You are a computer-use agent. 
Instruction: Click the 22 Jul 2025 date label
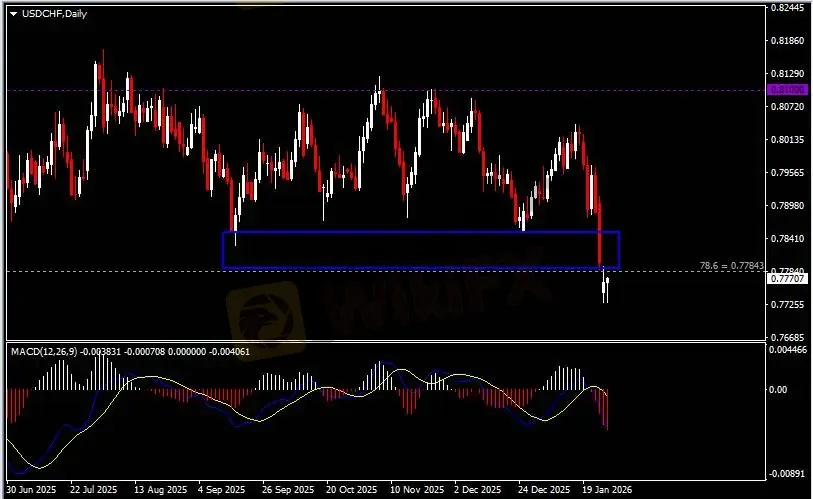point(97,491)
